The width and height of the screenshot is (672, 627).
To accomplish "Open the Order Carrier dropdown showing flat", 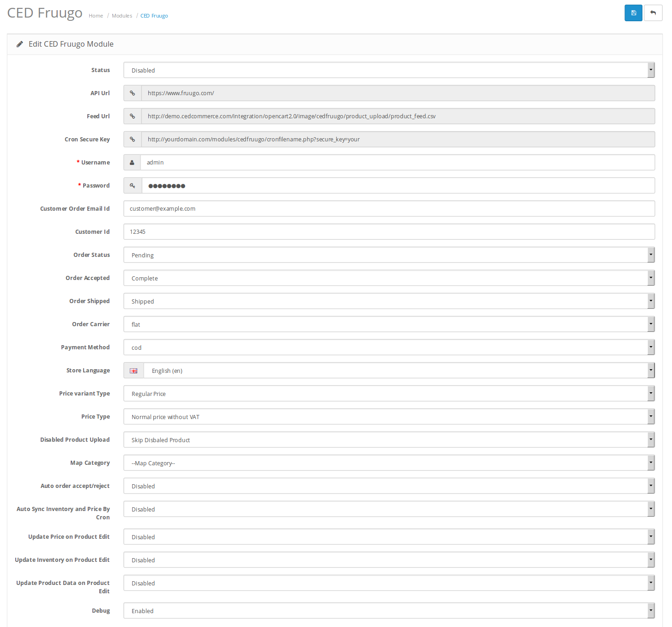I will click(389, 324).
